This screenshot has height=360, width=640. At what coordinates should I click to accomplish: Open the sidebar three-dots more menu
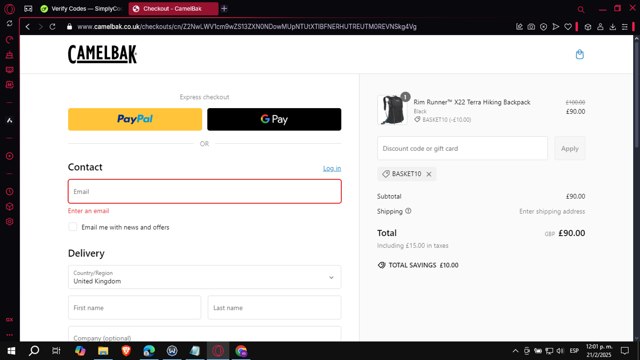[x=9, y=335]
